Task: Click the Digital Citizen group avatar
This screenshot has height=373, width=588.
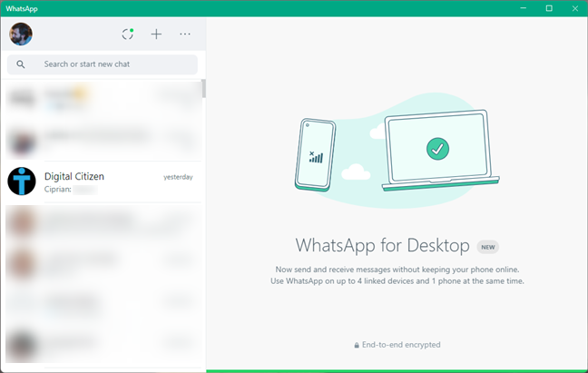Action: [22, 182]
